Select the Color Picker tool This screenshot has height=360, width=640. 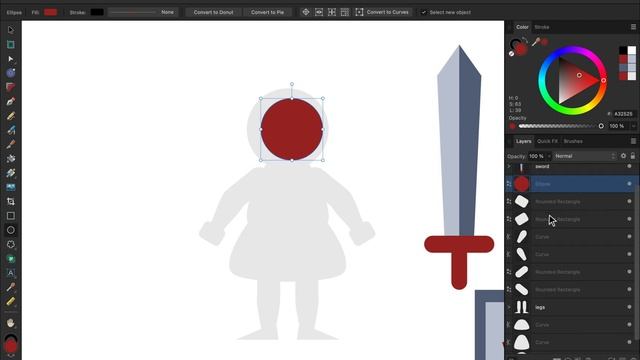[11, 287]
